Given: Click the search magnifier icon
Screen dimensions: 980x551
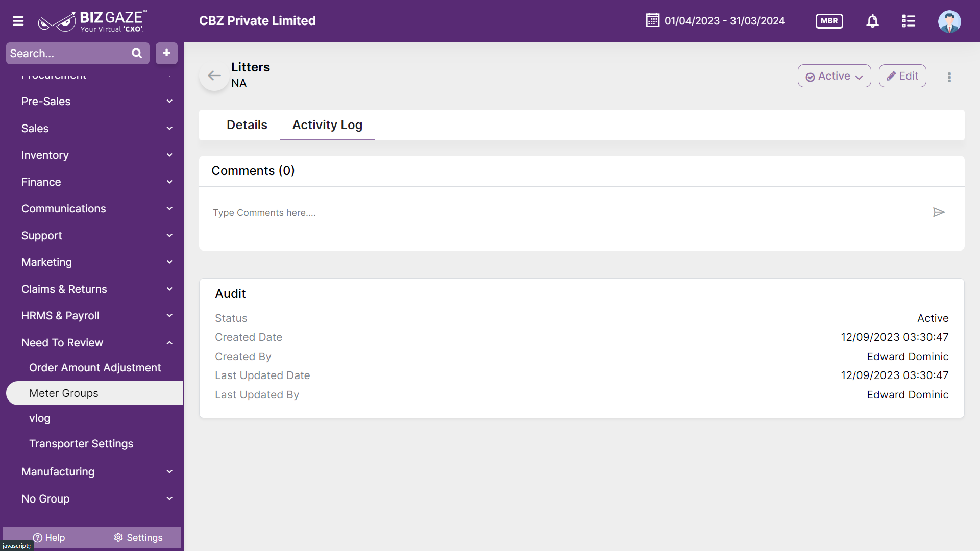Looking at the screenshot, I should [137, 53].
